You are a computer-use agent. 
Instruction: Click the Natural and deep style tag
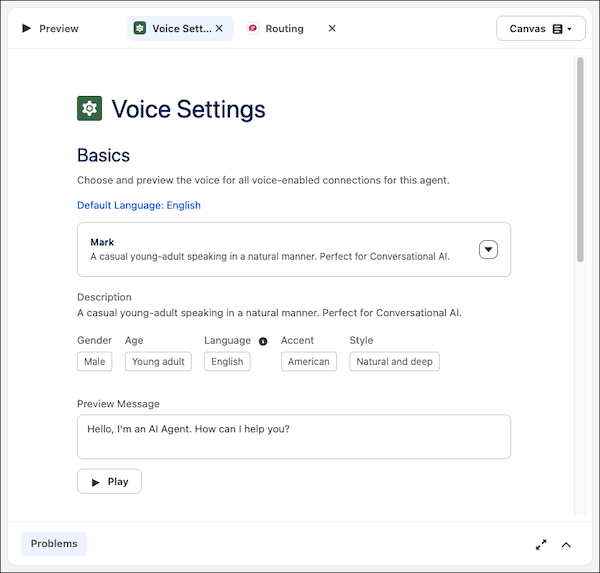point(395,362)
